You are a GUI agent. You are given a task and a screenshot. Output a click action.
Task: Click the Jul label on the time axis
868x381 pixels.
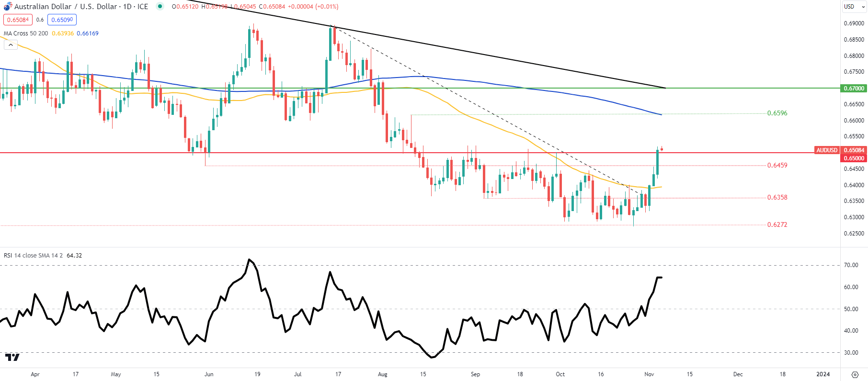tap(298, 374)
